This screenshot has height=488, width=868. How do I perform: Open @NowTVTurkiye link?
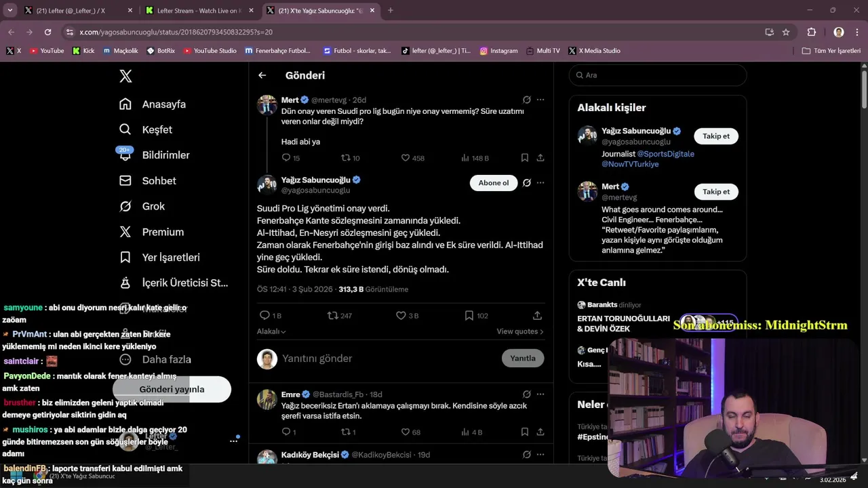point(630,164)
